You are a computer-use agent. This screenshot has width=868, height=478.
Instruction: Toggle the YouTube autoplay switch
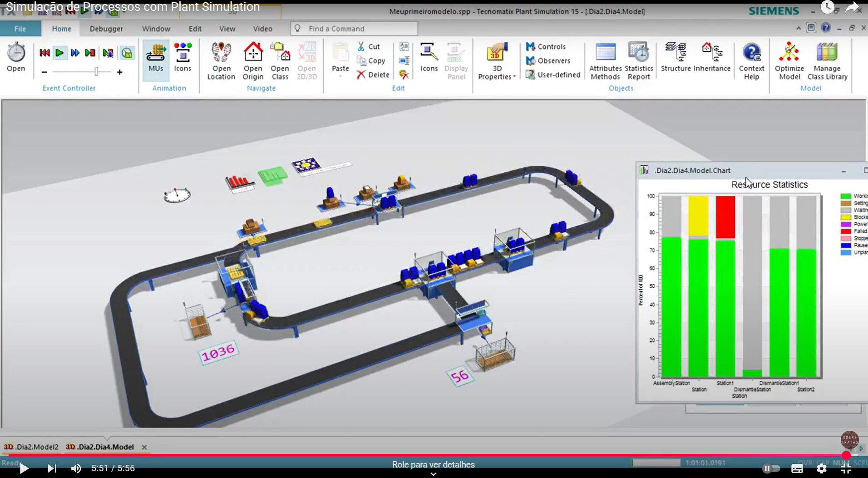pos(771,468)
